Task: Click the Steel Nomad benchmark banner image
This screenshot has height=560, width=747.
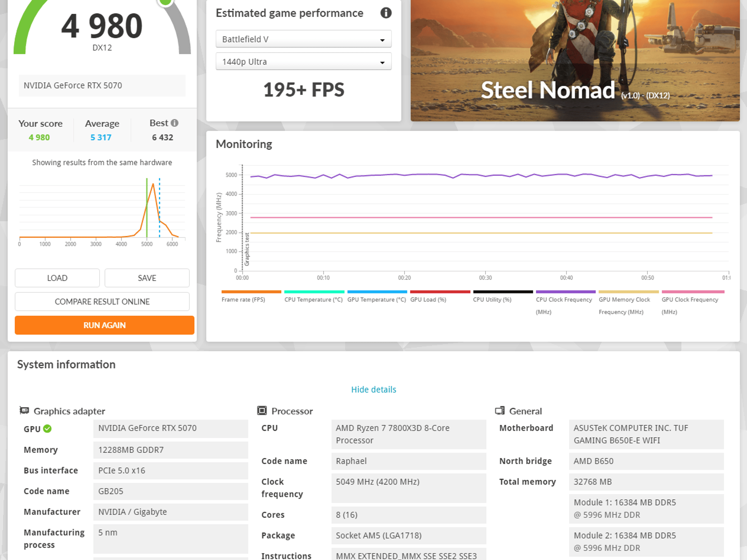Action: point(575,61)
